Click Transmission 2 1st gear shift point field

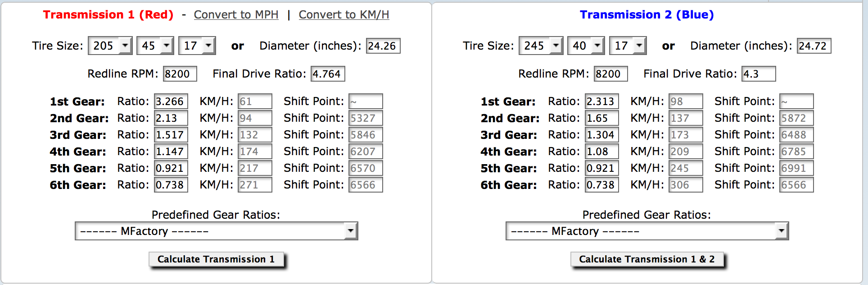(x=796, y=101)
